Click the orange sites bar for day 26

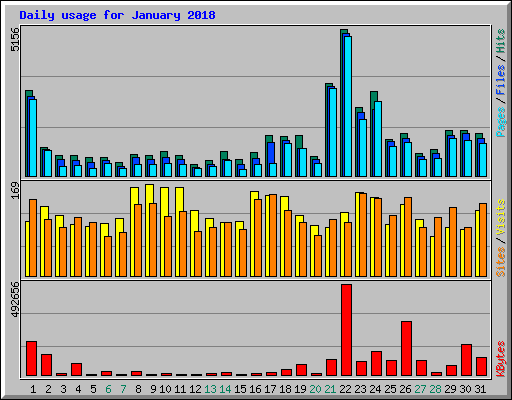pos(408,237)
